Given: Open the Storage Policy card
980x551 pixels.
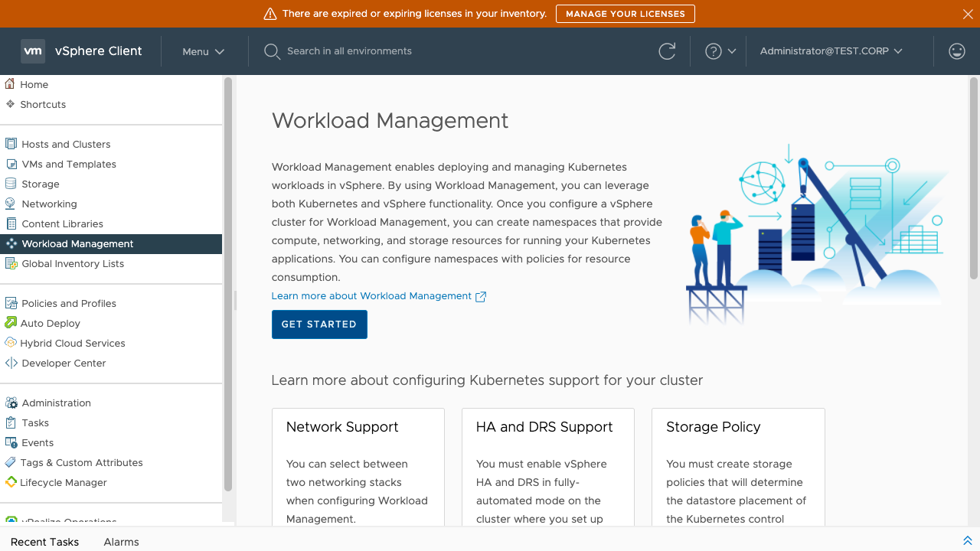Looking at the screenshot, I should pos(738,467).
